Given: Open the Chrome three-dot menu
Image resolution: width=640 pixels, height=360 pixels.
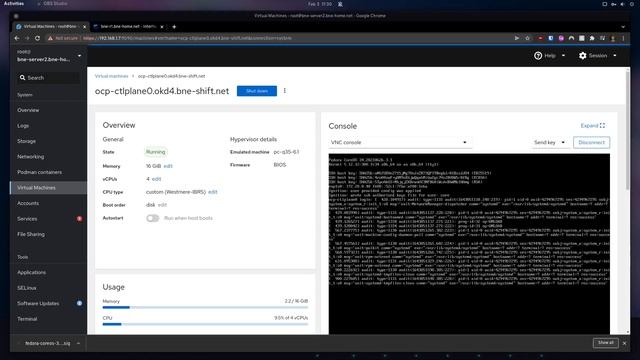Looking at the screenshot, I should [623, 38].
